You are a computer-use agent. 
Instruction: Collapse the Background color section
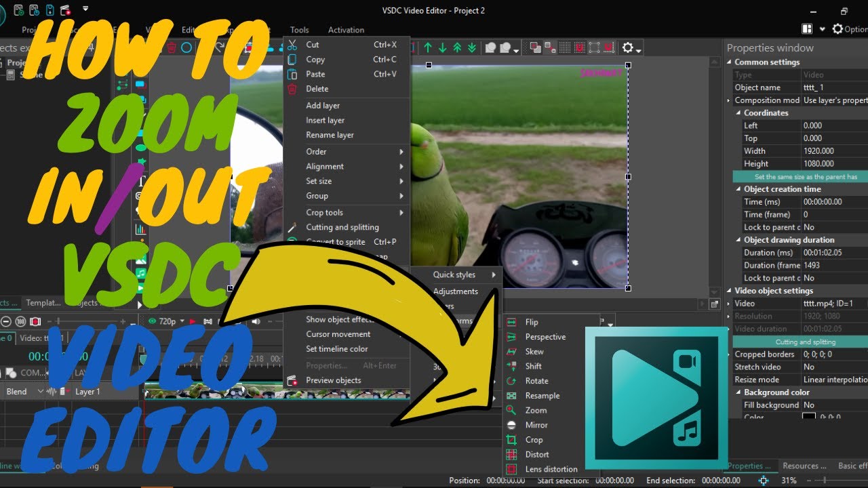click(x=739, y=392)
